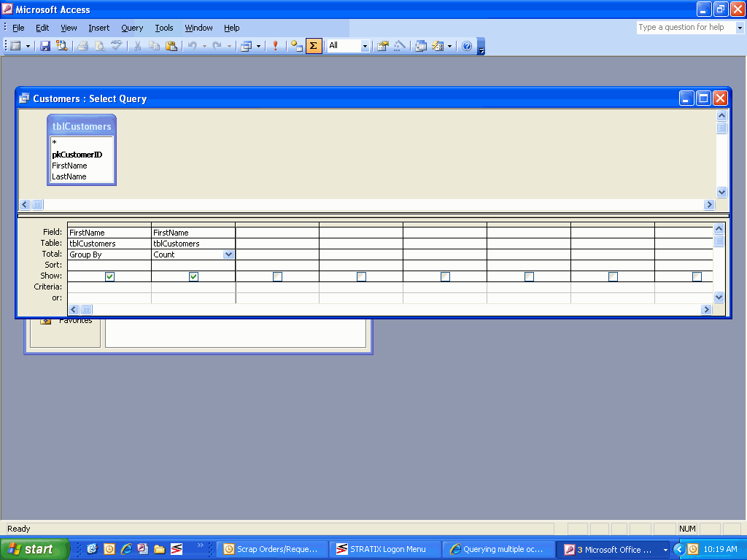Viewport: 747px width, 560px height.
Task: Run the Spelling check toolbar icon
Action: (116, 46)
